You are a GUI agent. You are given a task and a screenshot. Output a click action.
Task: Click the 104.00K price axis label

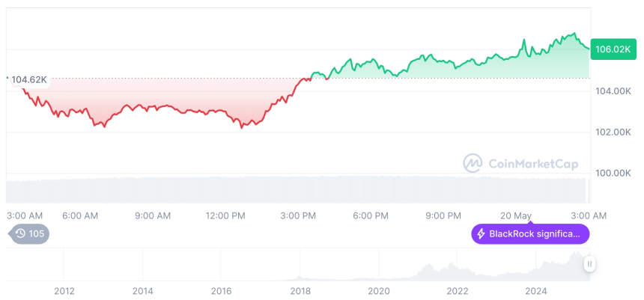point(612,91)
